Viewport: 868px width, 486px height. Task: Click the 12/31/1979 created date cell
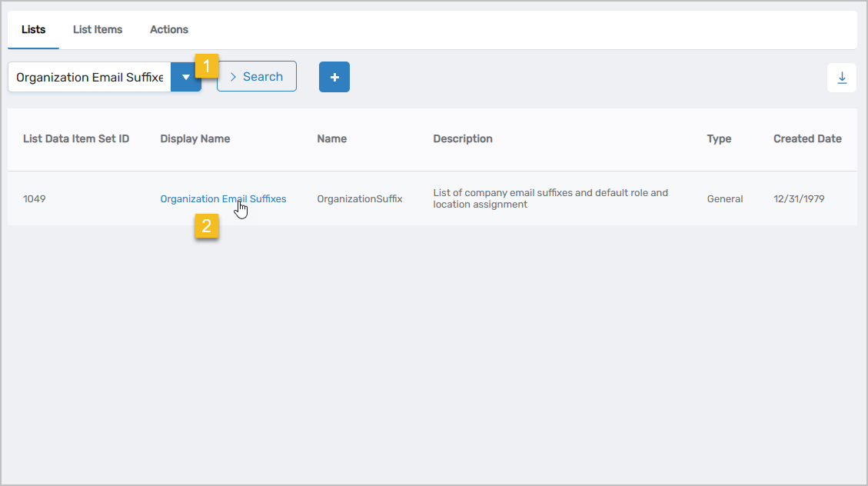799,199
